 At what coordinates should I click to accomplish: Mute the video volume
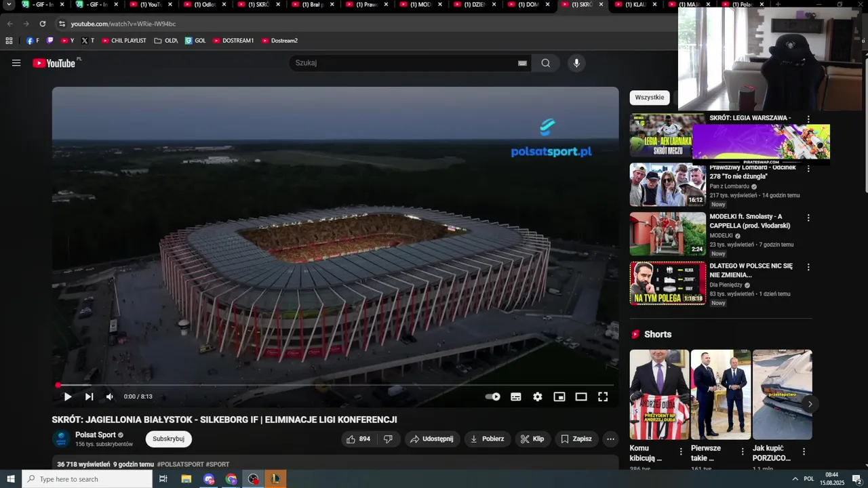coord(110,396)
